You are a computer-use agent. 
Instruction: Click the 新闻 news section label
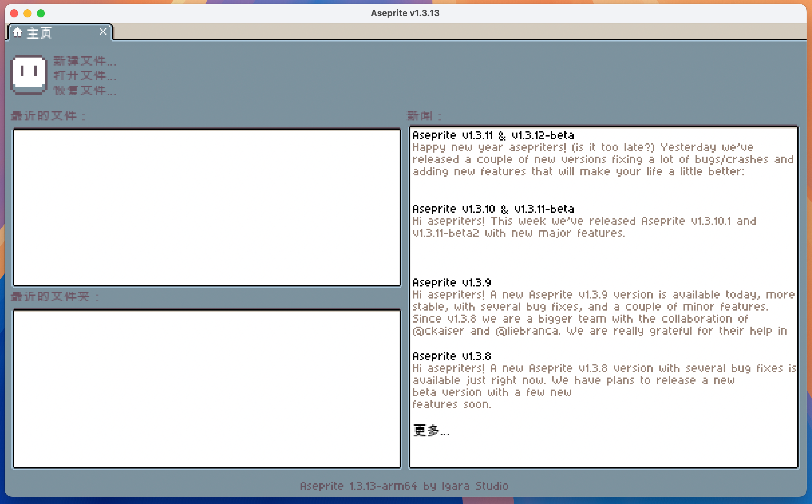click(424, 116)
